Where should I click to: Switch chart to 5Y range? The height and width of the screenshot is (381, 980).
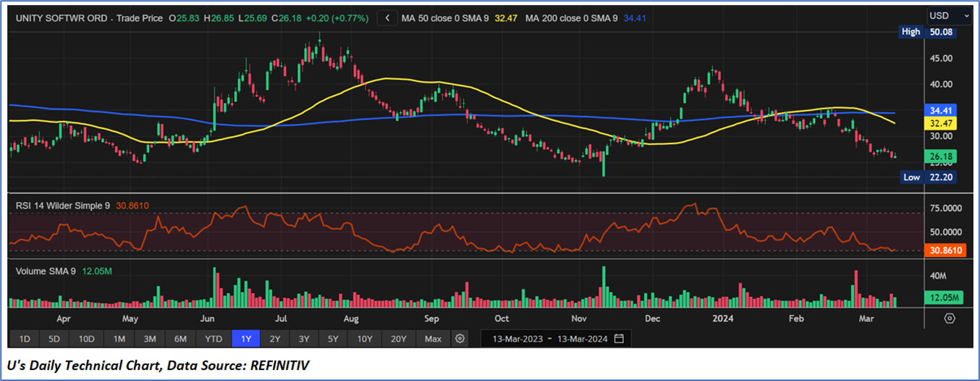coord(332,338)
